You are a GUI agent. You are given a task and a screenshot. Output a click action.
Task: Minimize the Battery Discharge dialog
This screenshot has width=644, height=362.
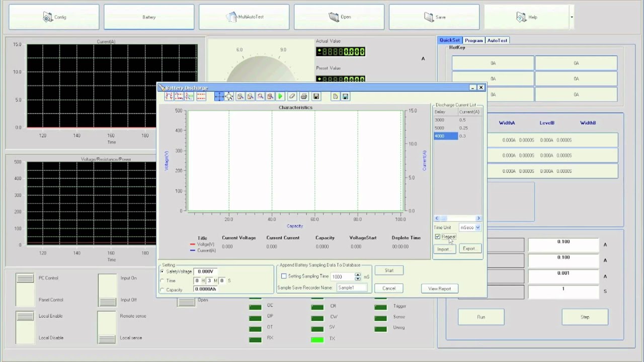pyautogui.click(x=472, y=87)
